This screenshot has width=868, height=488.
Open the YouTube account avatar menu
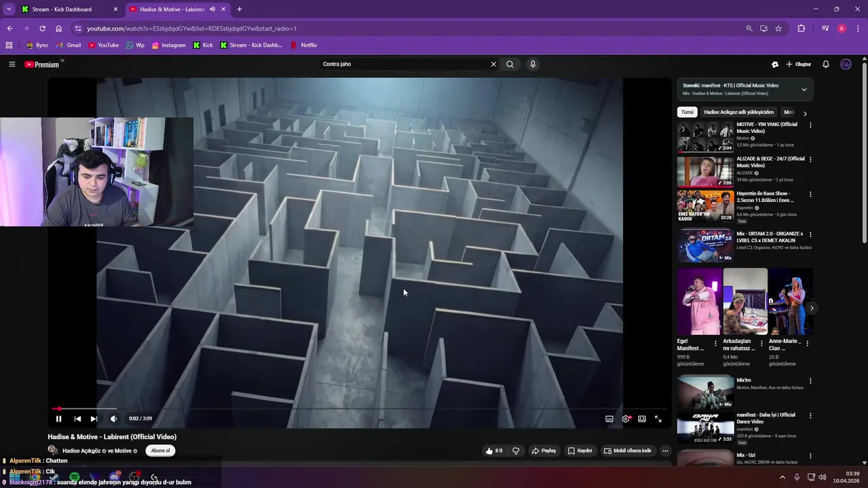pos(846,64)
